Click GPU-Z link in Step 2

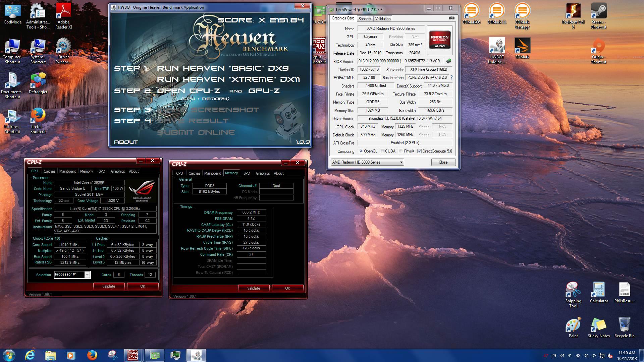point(264,91)
